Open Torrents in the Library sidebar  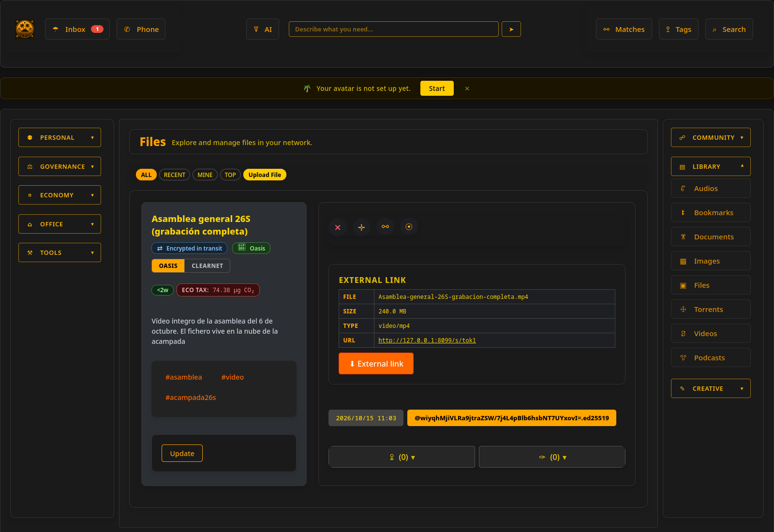(x=711, y=309)
